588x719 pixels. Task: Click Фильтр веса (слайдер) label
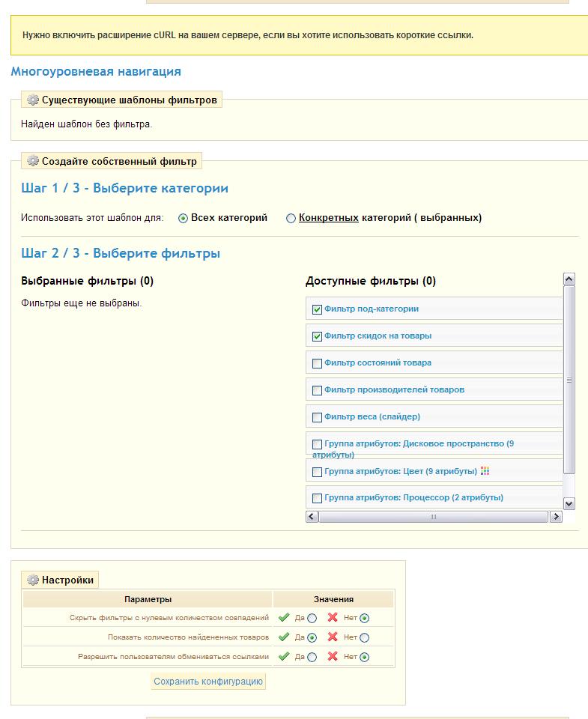pos(372,416)
